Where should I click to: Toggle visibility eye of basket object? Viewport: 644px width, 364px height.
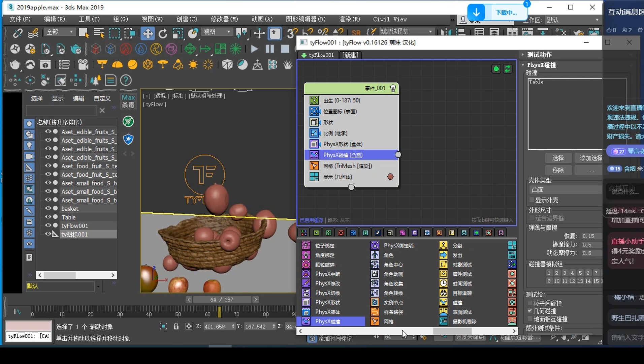[48, 208]
